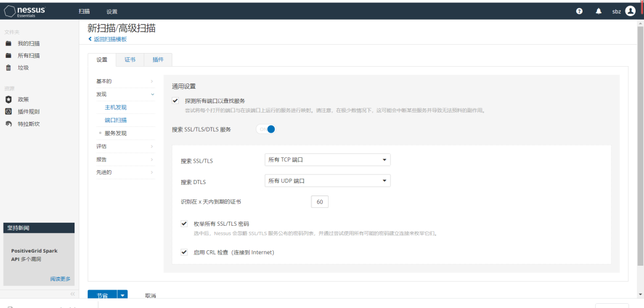The image size is (644, 308).
Task: Click 返回扫描模板 link
Action: click(x=110, y=39)
